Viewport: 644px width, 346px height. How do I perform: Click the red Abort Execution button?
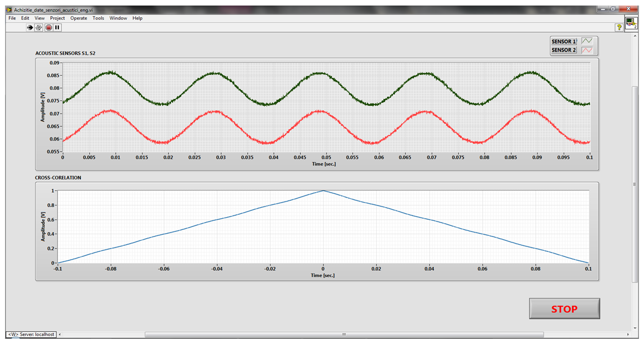[49, 27]
